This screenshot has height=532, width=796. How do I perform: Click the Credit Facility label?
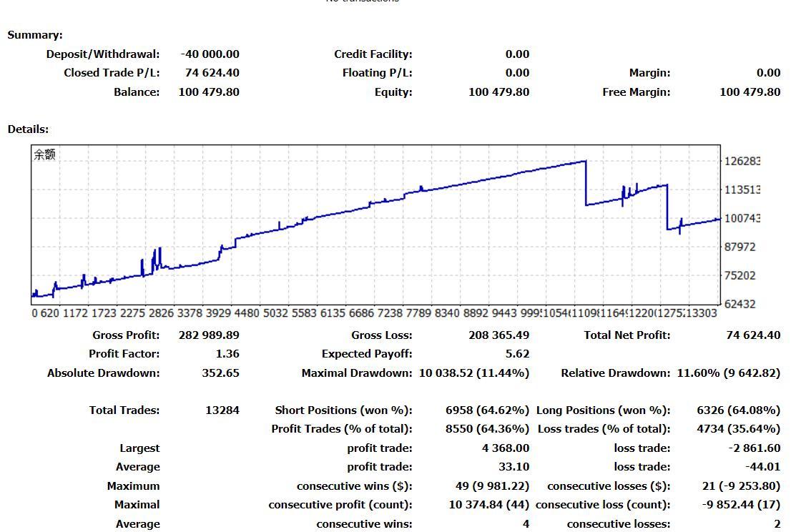click(373, 54)
